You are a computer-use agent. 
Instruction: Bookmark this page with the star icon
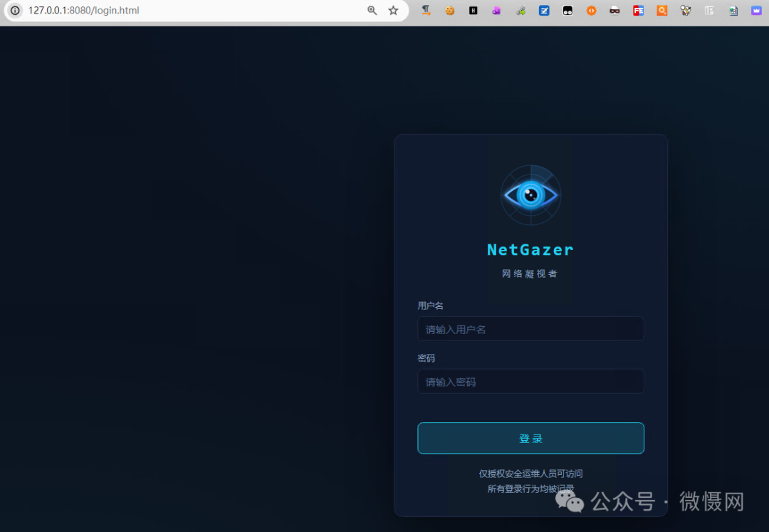[393, 10]
